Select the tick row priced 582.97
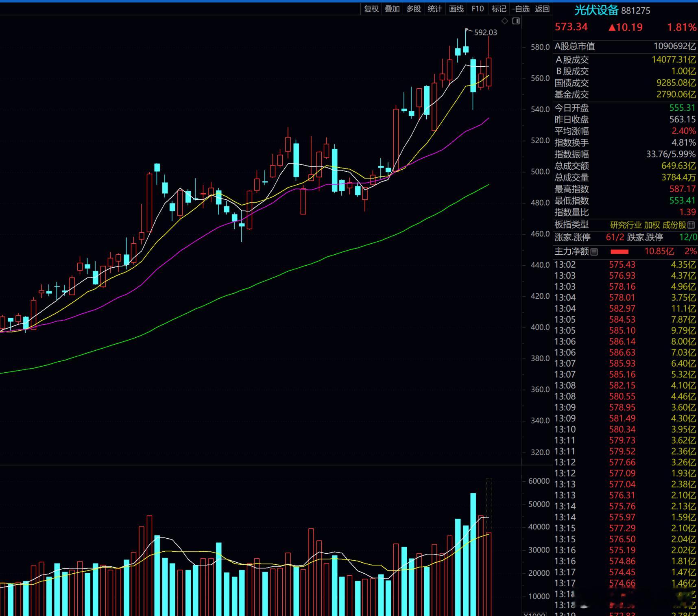 [x=625, y=308]
